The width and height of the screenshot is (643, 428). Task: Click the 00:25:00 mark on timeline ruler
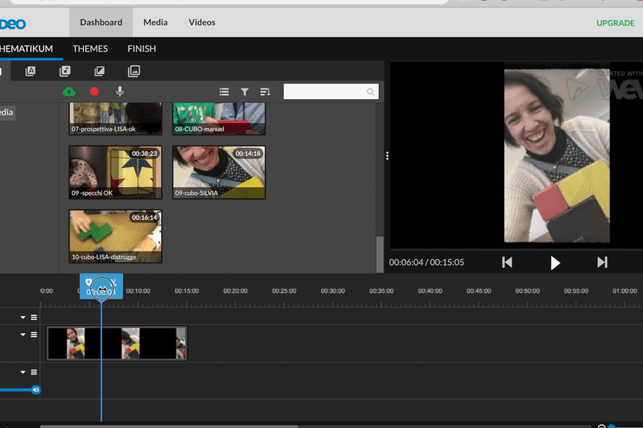click(x=284, y=291)
